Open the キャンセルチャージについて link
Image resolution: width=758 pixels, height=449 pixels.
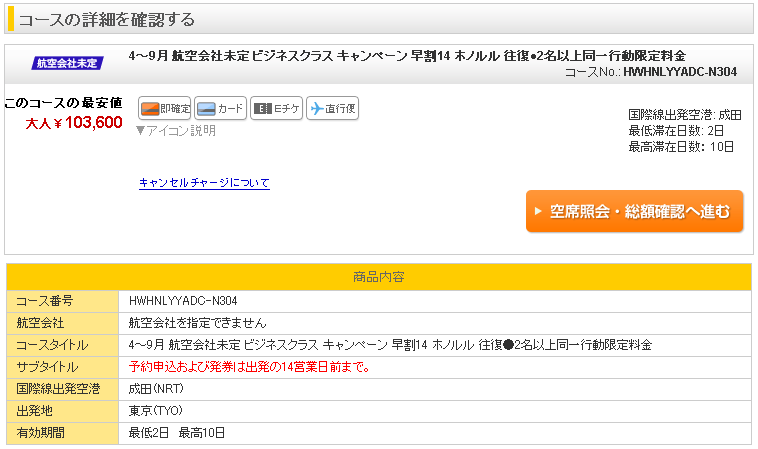point(204,183)
